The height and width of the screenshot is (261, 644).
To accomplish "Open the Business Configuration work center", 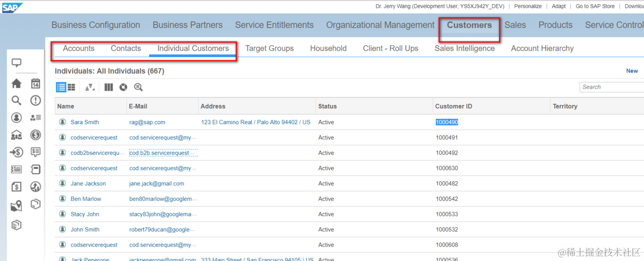I will pyautogui.click(x=96, y=25).
